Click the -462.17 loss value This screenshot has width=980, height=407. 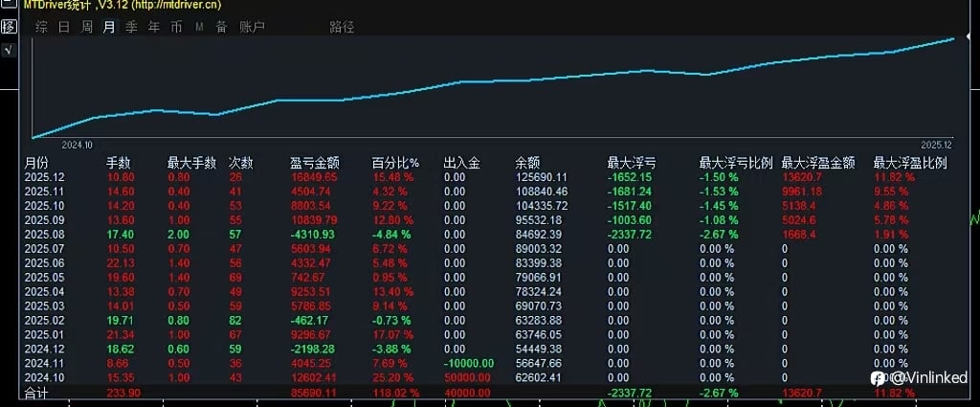(x=310, y=321)
